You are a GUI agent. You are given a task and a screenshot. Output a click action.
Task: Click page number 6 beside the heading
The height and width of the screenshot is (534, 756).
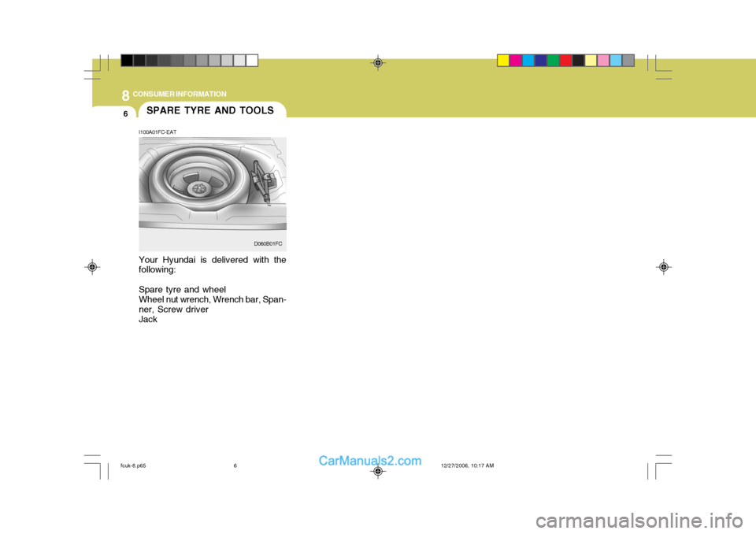[x=125, y=114]
